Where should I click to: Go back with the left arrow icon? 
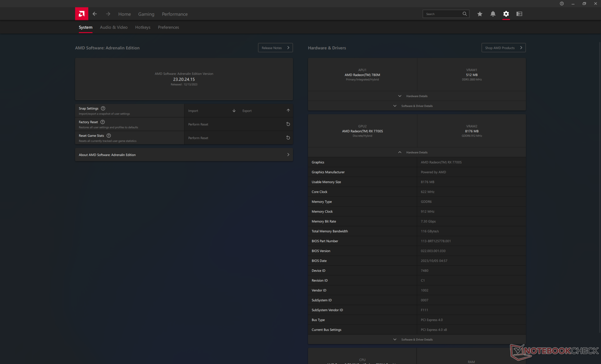[x=95, y=14]
